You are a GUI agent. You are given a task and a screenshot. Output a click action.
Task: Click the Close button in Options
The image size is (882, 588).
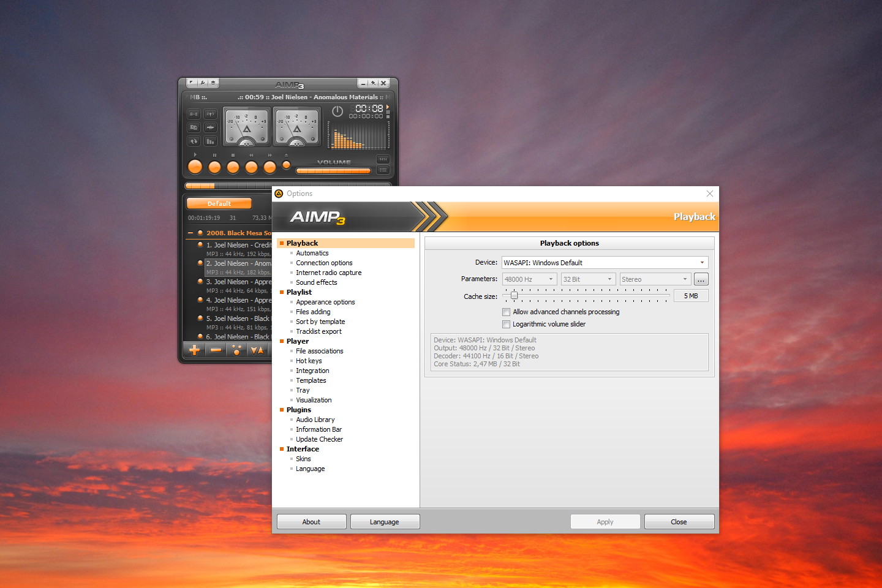click(x=679, y=522)
